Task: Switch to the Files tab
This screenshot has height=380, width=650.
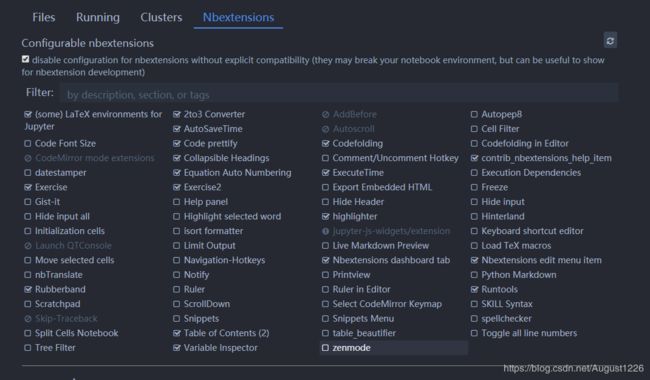Action: coord(44,17)
